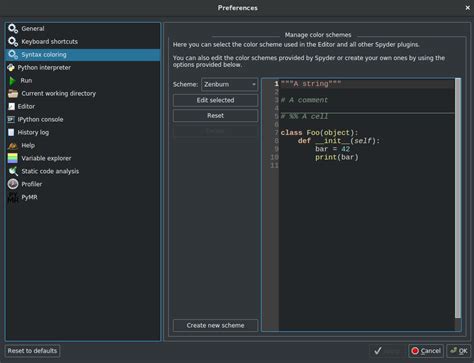Click the "bar = 42" preview line
Viewport: 474px width, 363px height.
332,149
